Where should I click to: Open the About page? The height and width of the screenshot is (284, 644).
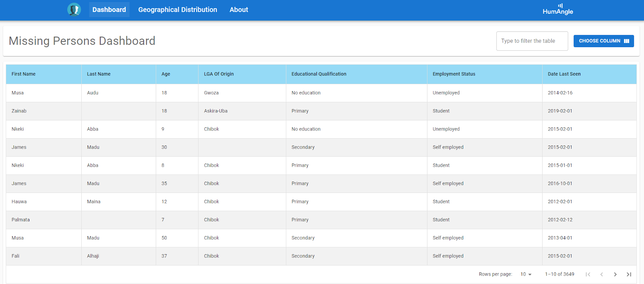pos(239,10)
